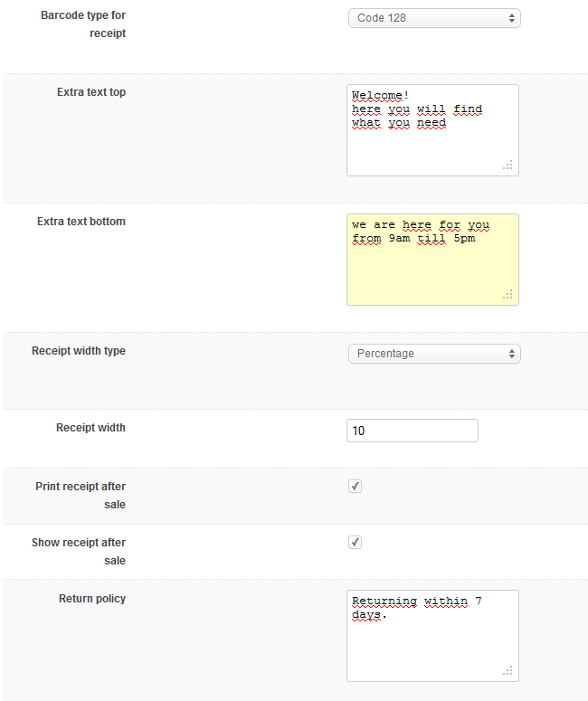Click the Return policy textarea resize handle
The image size is (588, 701).
(508, 671)
